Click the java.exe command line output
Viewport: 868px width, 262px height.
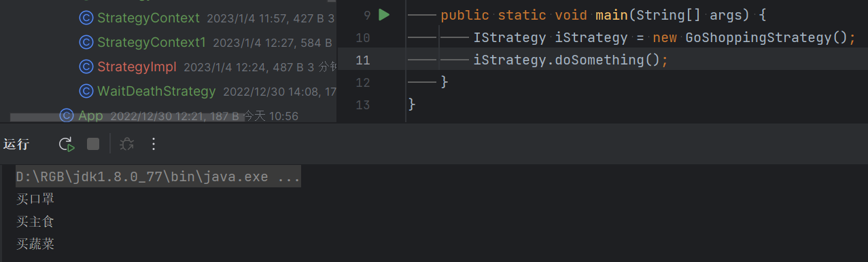[x=158, y=177]
